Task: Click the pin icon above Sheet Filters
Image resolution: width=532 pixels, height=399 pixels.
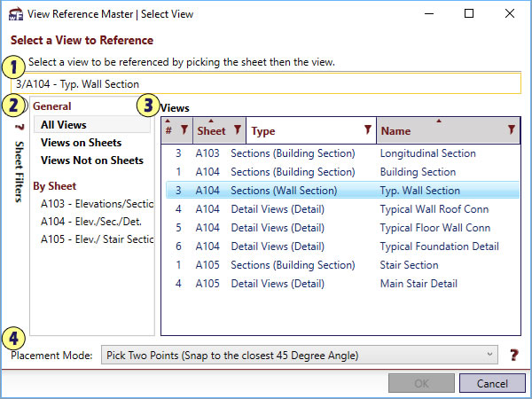Action: tap(17, 126)
